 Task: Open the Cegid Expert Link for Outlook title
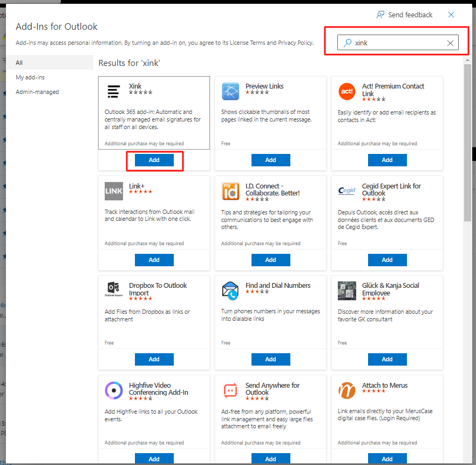pyautogui.click(x=391, y=190)
